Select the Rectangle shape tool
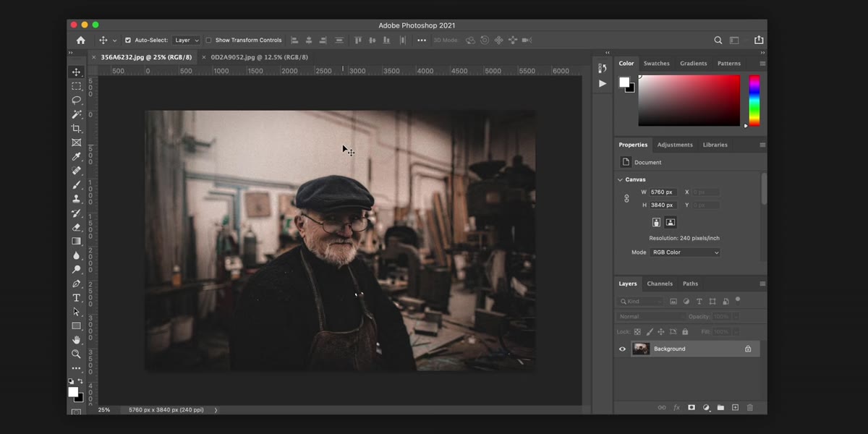Image resolution: width=868 pixels, height=434 pixels. tap(76, 325)
